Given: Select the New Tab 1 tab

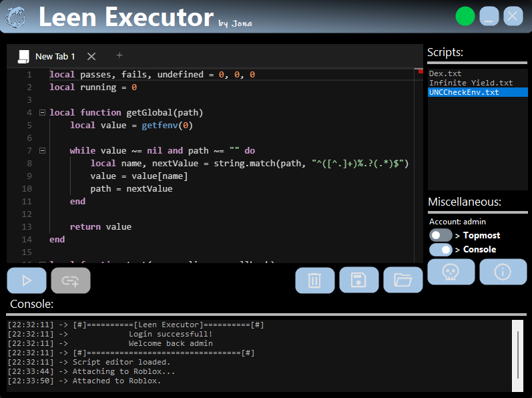Looking at the screenshot, I should click(x=55, y=57).
